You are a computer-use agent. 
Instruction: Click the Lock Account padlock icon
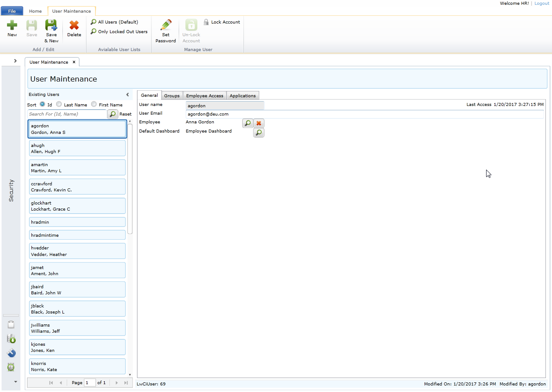tap(206, 22)
